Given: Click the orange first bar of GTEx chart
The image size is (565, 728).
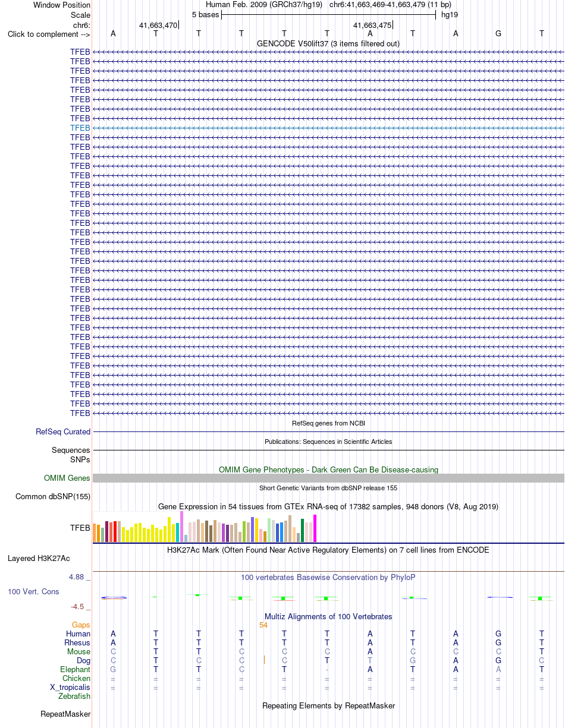Looking at the screenshot, I should coord(95,532).
